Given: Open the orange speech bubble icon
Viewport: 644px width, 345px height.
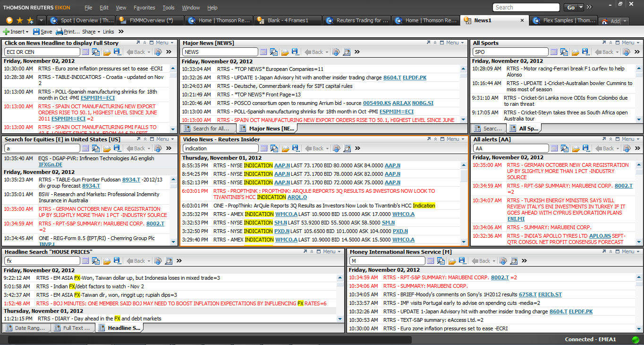Looking at the screenshot, I should pyautogui.click(x=9, y=21).
